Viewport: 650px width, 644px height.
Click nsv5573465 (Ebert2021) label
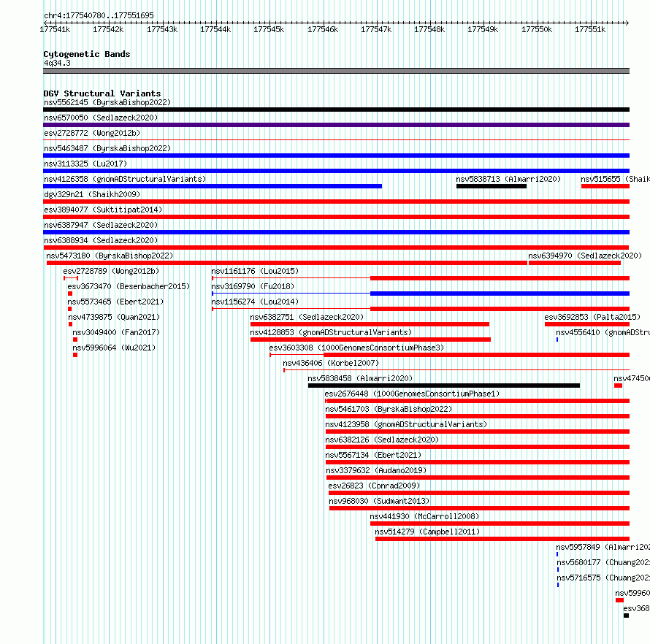tap(115, 302)
